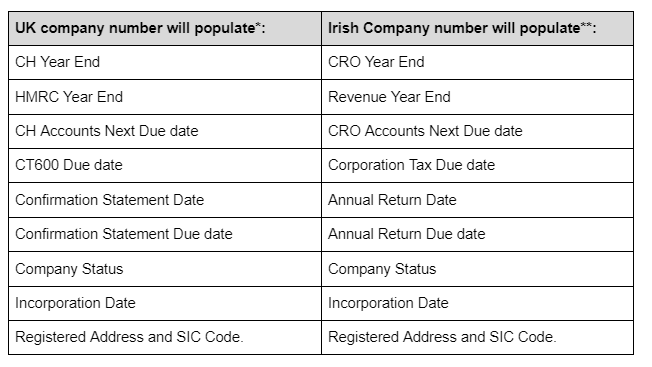The height and width of the screenshot is (367, 652).
Task: Click Incorporation Date in Irish column
Action: click(477, 303)
